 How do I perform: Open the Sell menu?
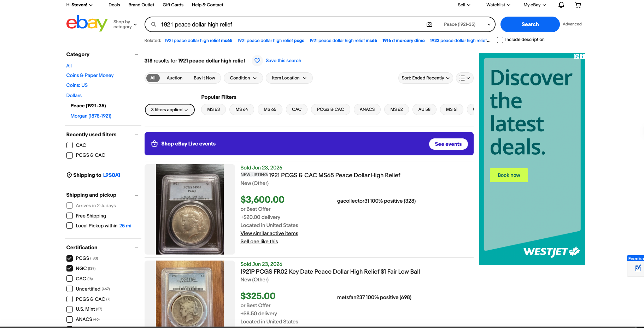(464, 5)
